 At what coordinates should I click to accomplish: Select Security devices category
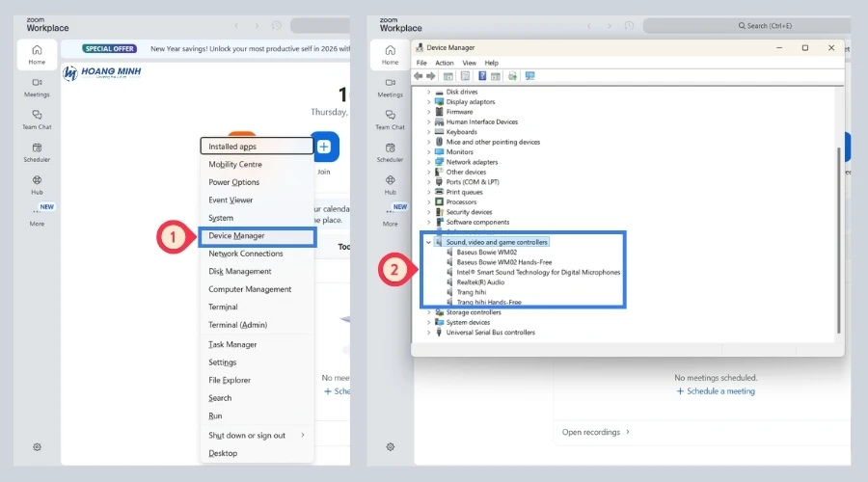[x=469, y=212]
